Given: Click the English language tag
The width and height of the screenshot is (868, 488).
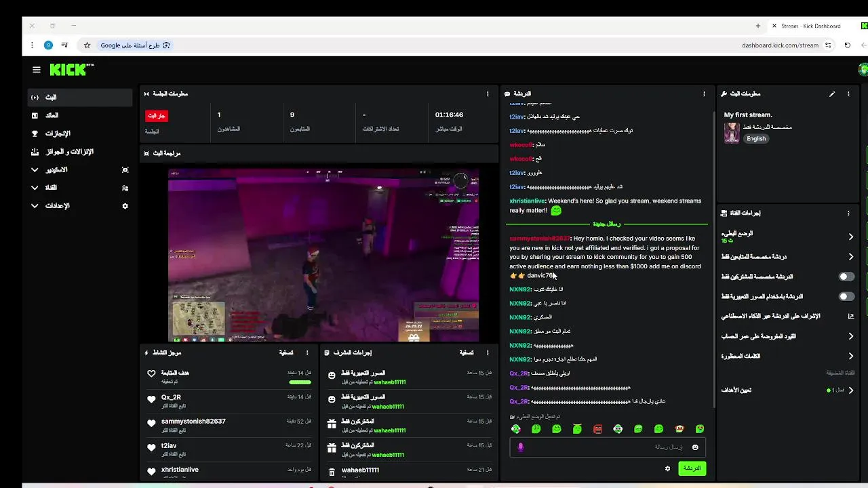Looking at the screenshot, I should click(756, 139).
